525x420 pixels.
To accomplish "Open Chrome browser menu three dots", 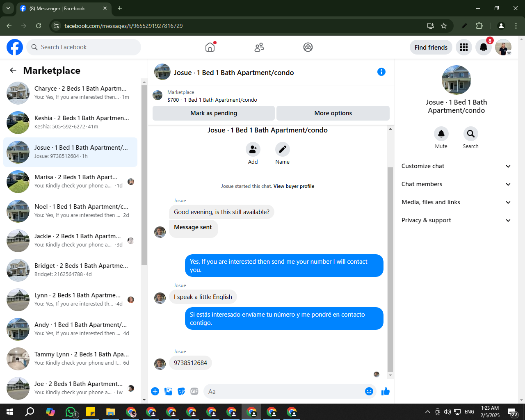I will tap(516, 26).
